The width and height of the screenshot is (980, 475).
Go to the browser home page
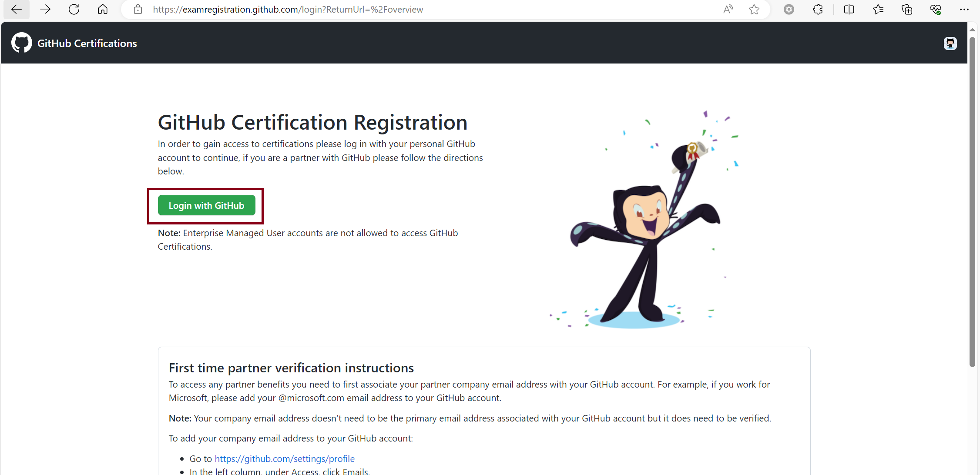pos(103,10)
